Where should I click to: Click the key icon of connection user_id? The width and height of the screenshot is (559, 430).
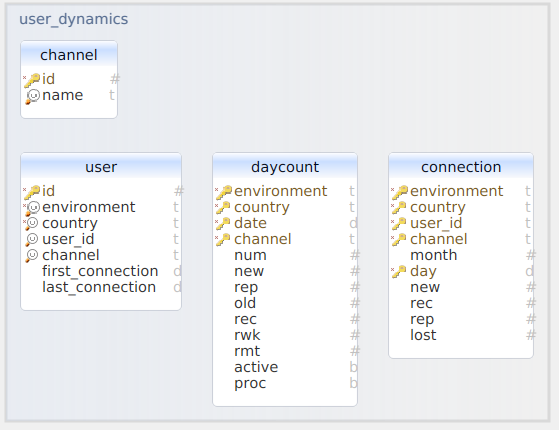click(400, 224)
